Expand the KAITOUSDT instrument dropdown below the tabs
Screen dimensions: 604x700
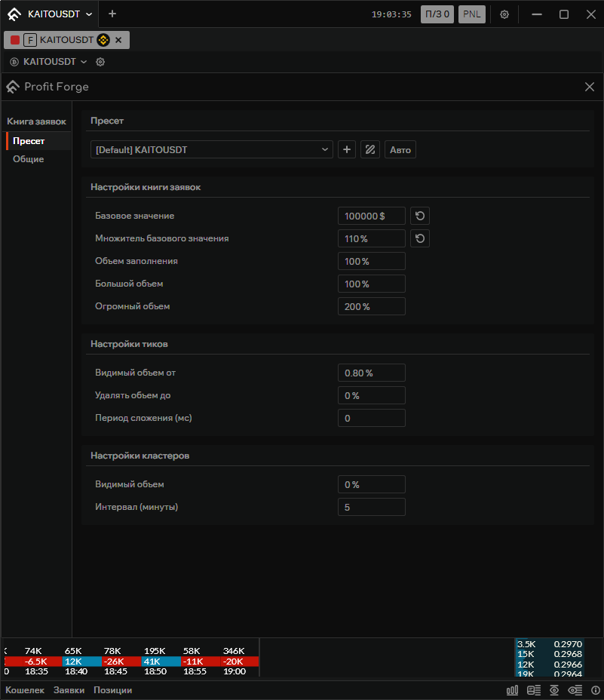[x=54, y=62]
